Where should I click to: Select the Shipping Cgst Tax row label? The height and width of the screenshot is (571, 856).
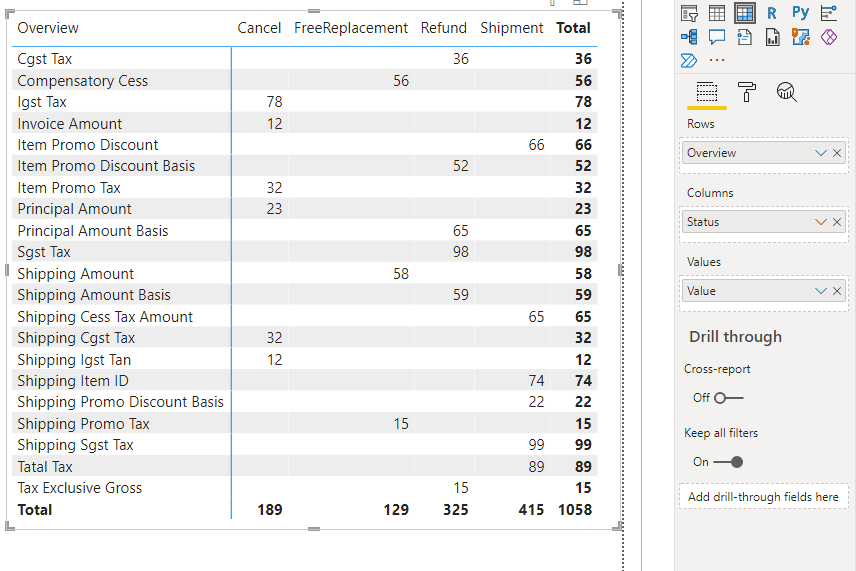[x=76, y=338]
